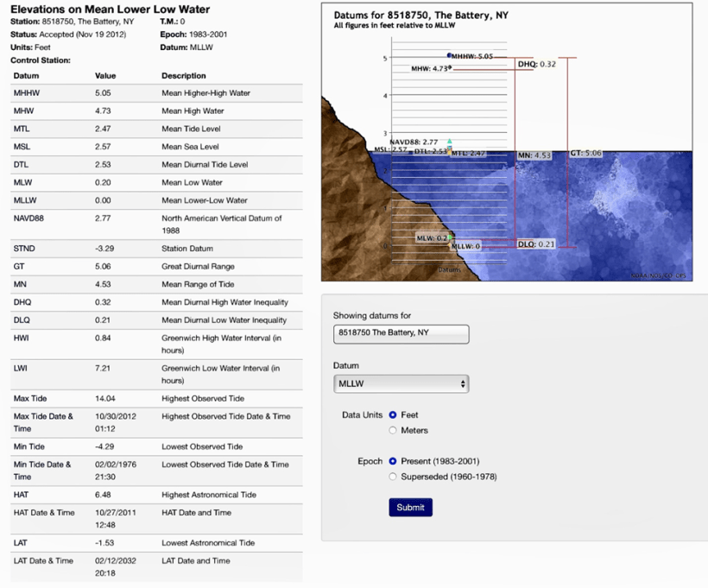Click 'Mean Sea Level' description

click(x=190, y=147)
